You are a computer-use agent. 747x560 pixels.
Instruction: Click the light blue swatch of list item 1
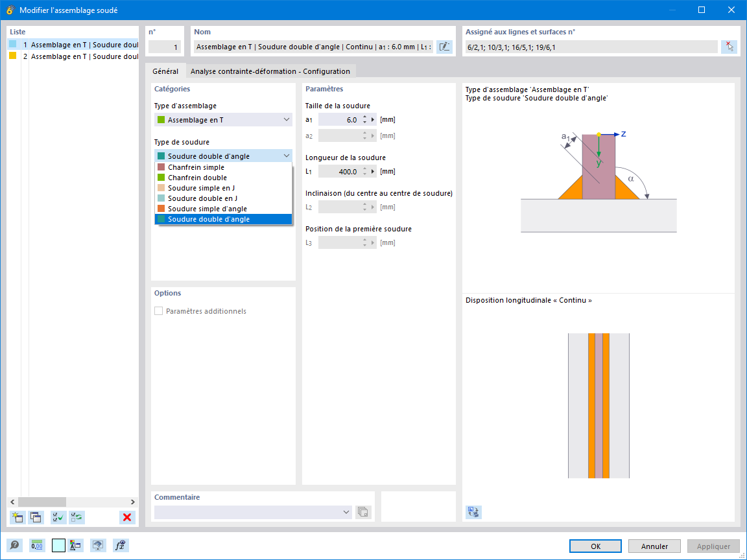[x=13, y=44]
